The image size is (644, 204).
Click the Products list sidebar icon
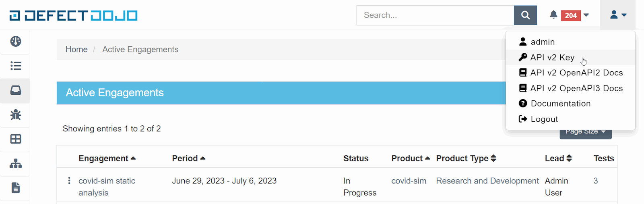[16, 66]
